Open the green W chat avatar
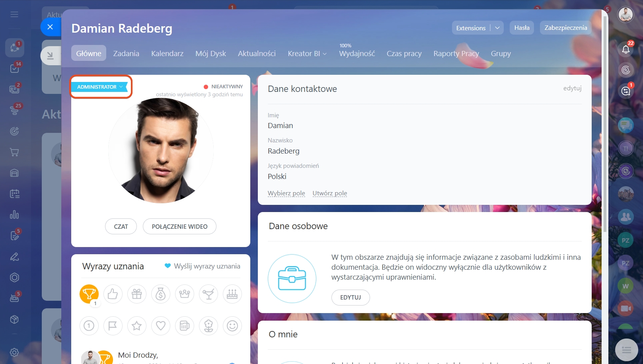The image size is (643, 364). [x=625, y=286]
